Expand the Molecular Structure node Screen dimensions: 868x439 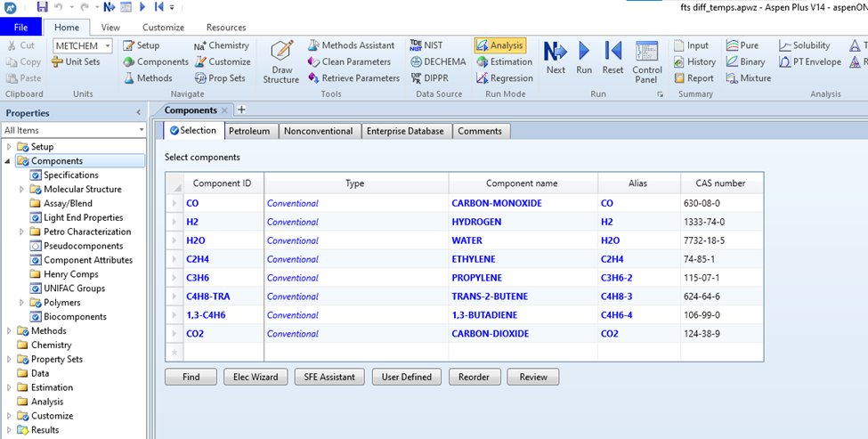[x=21, y=190]
